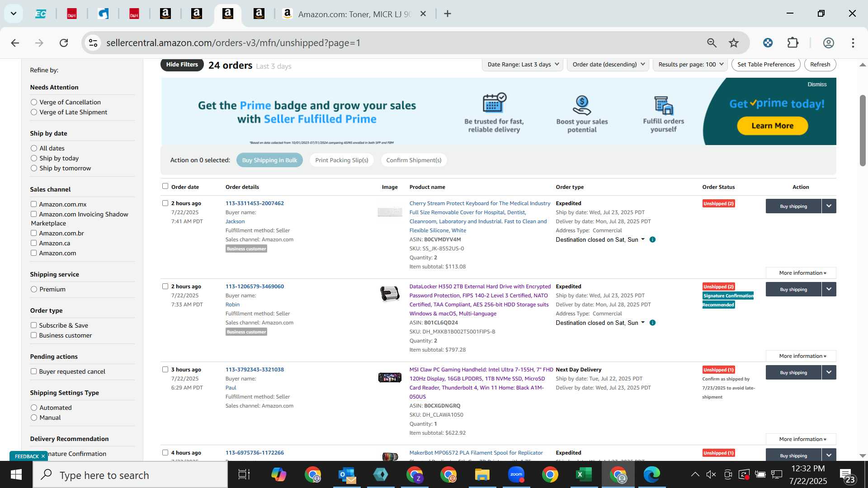Open Task View in the taskbar

tap(244, 474)
